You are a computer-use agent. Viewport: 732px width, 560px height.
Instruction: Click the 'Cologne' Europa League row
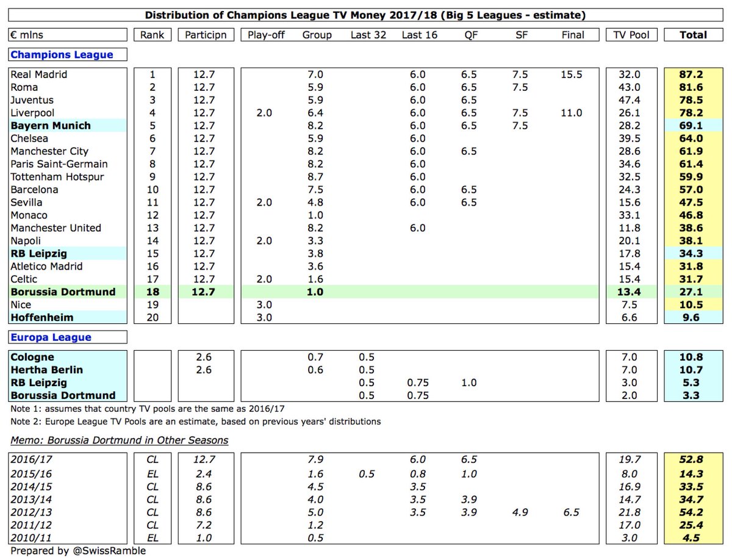click(x=32, y=357)
